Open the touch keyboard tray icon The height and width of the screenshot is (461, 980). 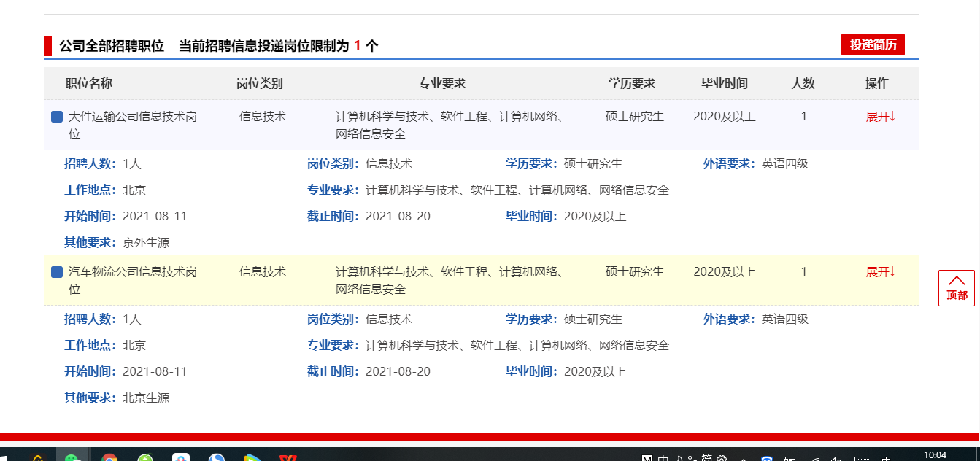coord(862,458)
